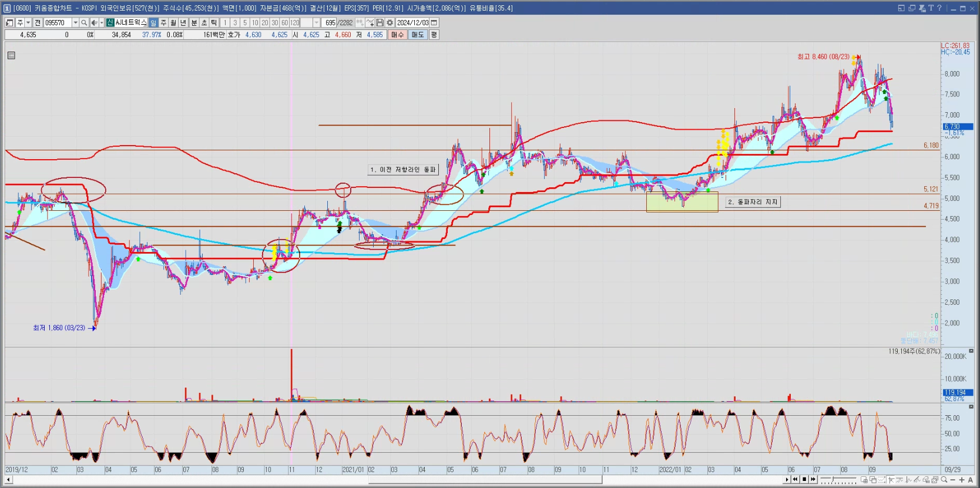980x488 pixels.
Task: Click the AJ네트웍스 stock name
Action: tap(130, 22)
